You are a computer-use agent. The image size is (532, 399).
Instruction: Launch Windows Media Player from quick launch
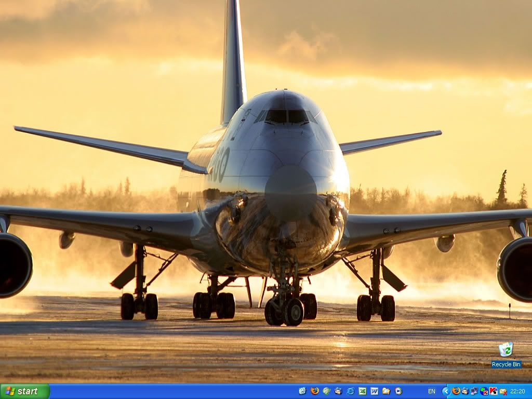coord(398,391)
